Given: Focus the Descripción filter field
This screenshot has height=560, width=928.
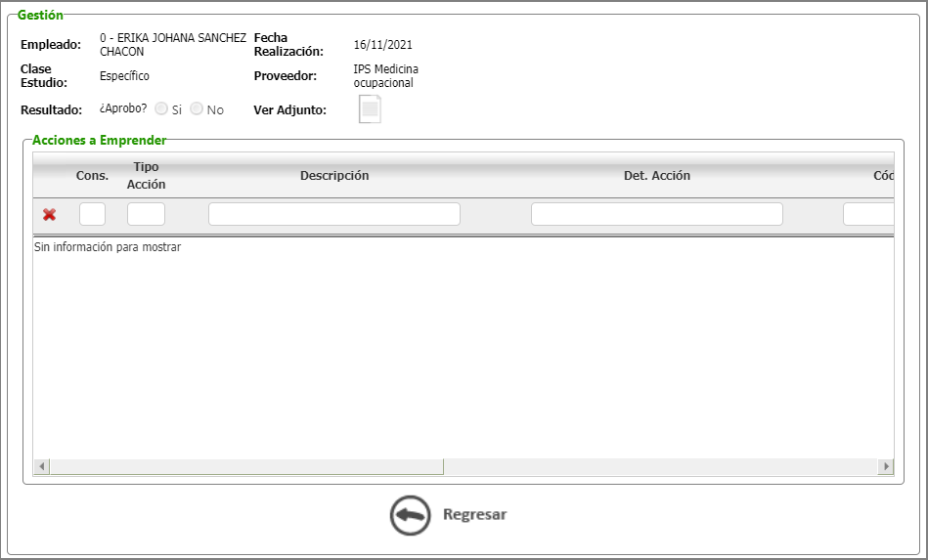Looking at the screenshot, I should 334,214.
